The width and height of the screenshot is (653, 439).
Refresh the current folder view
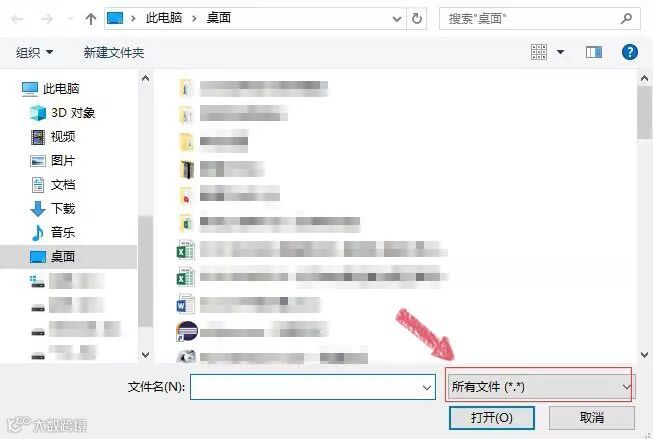(416, 19)
